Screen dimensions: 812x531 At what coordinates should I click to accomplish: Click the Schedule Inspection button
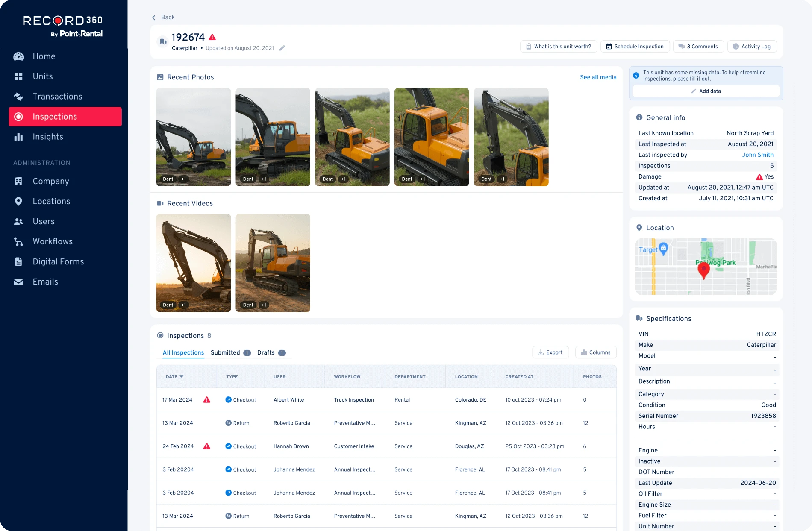coord(635,47)
